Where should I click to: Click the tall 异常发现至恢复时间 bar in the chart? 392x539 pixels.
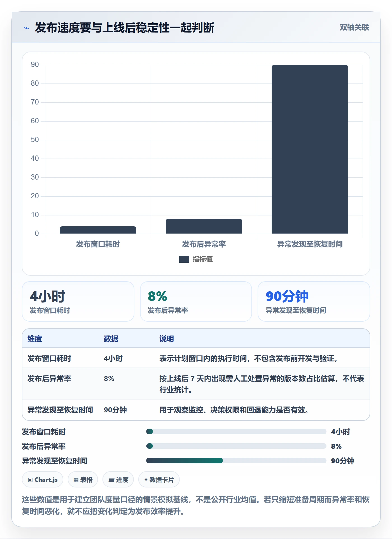310,149
